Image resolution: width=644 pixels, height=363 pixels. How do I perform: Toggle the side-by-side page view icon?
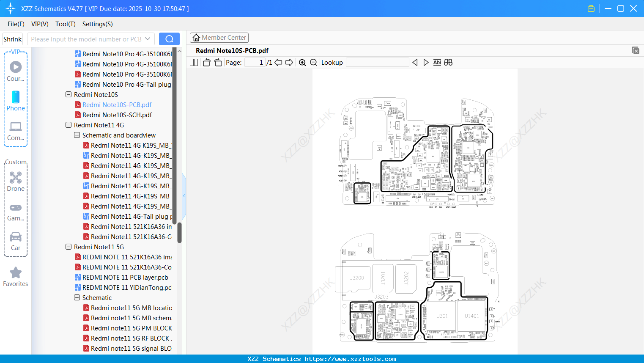(x=194, y=62)
